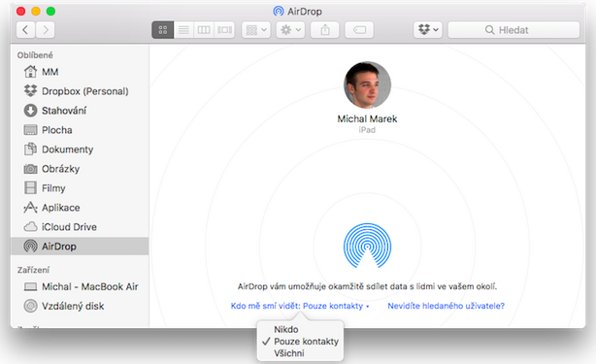Go forward with the right arrow button
This screenshot has height=364, width=596.
[46, 30]
